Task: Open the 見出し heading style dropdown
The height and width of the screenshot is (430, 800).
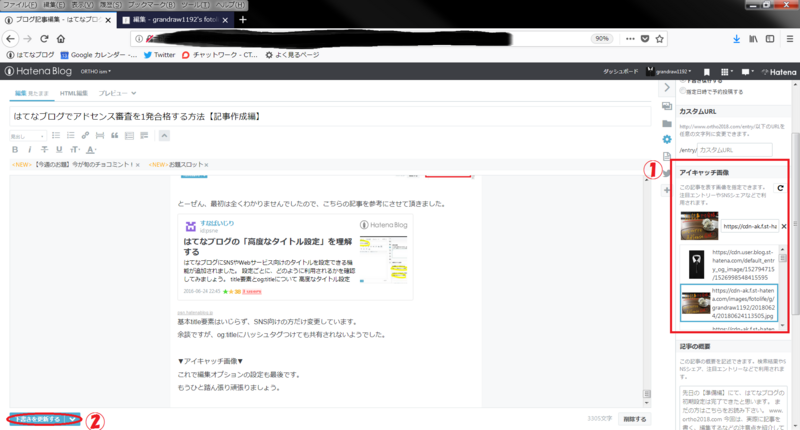Action: (x=28, y=136)
